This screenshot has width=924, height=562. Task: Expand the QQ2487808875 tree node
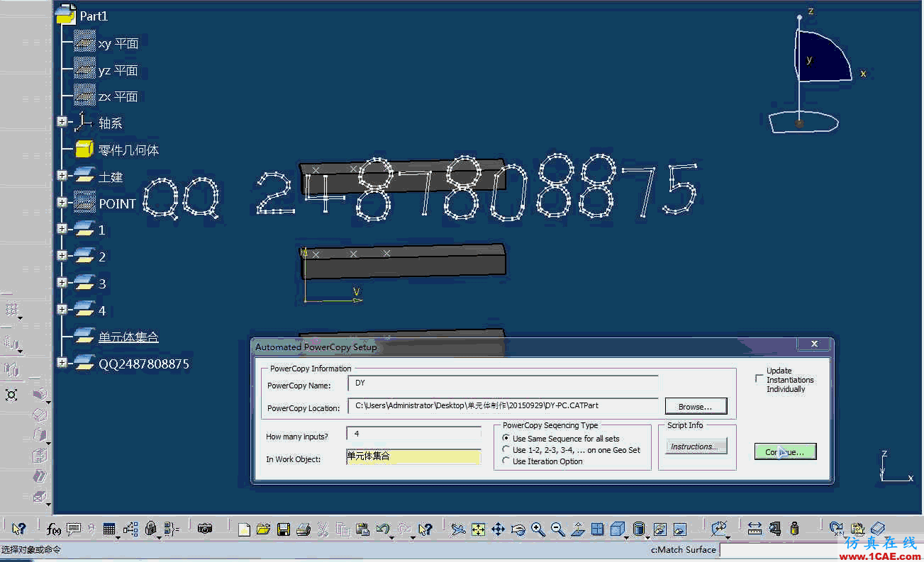62,363
